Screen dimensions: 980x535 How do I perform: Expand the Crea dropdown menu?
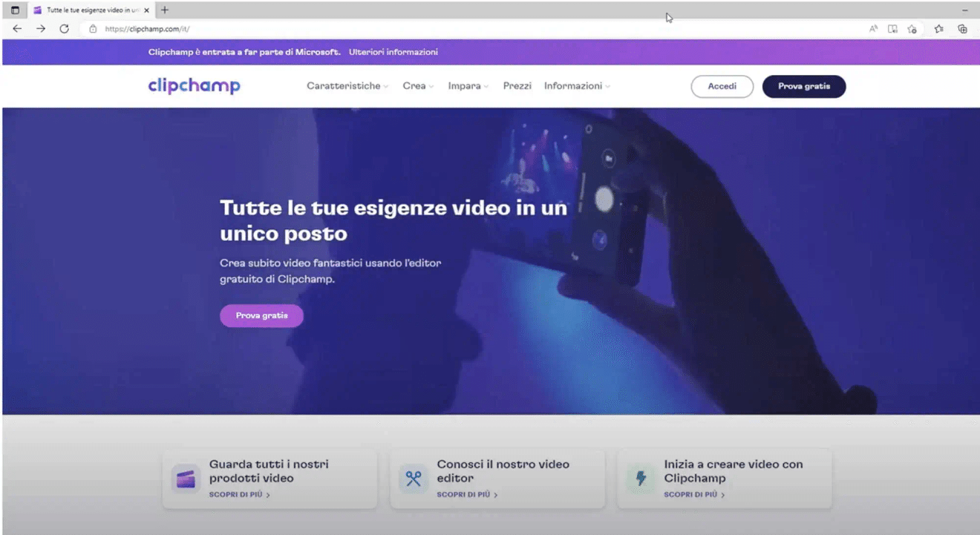(418, 86)
